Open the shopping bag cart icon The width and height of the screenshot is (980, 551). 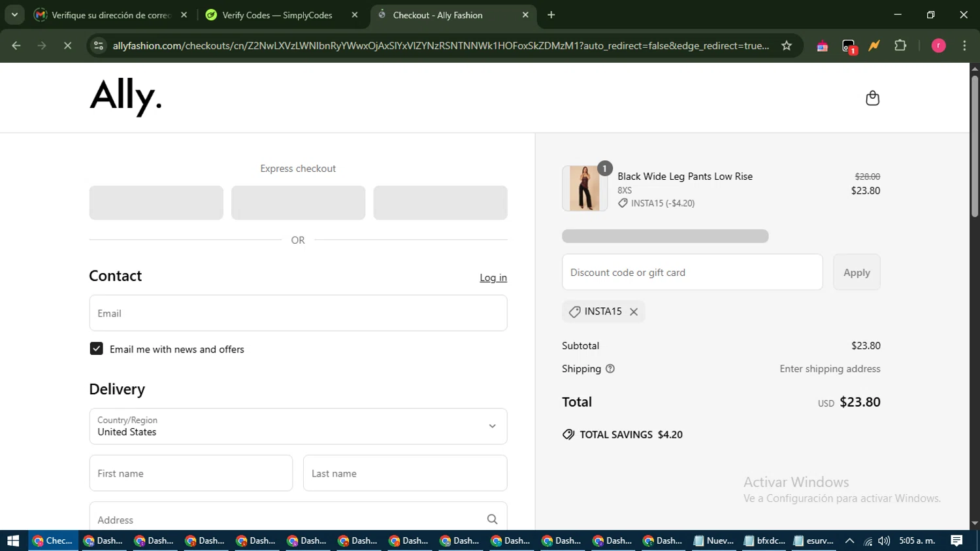pyautogui.click(x=872, y=98)
